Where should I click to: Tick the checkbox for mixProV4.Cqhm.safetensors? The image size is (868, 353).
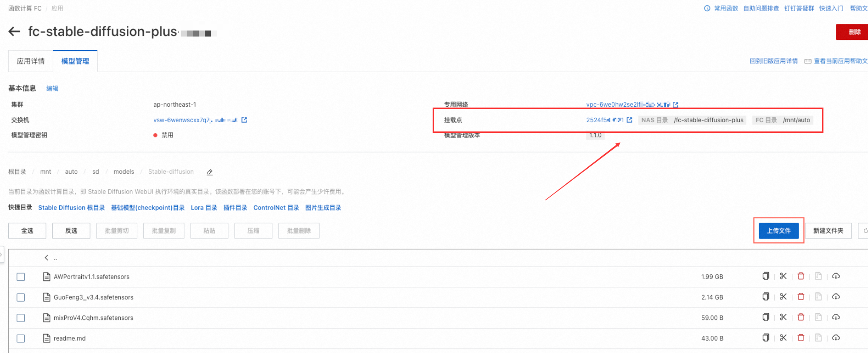21,318
